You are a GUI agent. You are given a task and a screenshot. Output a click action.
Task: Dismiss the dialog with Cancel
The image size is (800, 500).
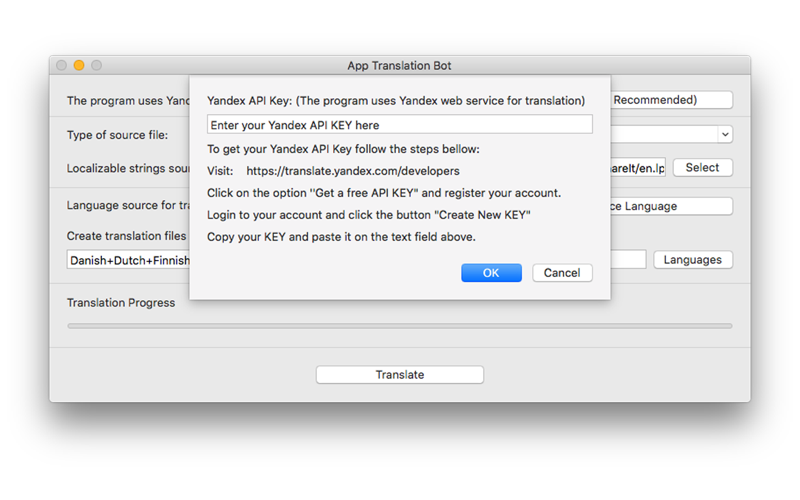tap(562, 273)
